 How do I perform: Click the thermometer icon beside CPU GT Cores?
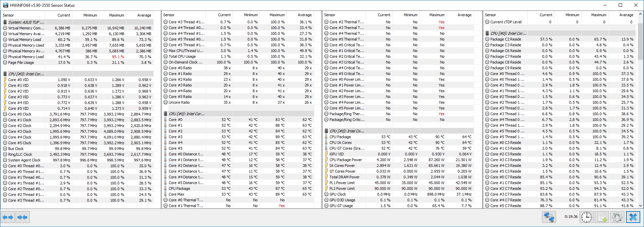point(326,148)
